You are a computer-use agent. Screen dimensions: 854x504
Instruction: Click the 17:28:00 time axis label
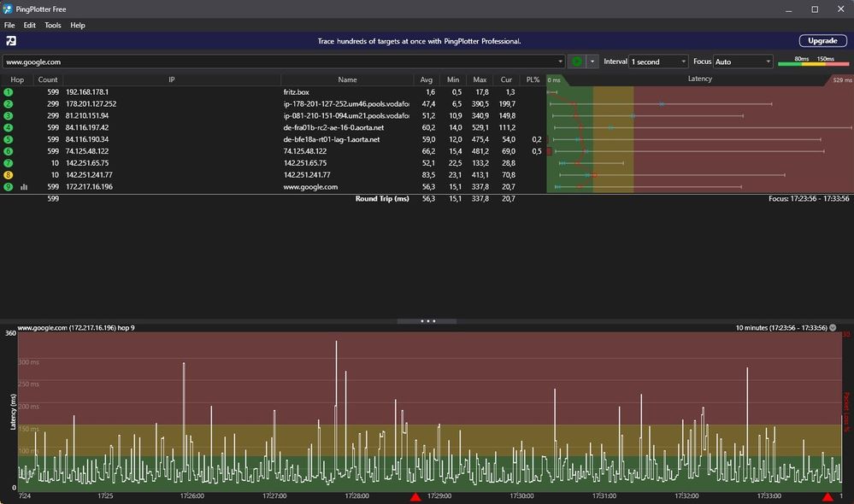pyautogui.click(x=356, y=495)
